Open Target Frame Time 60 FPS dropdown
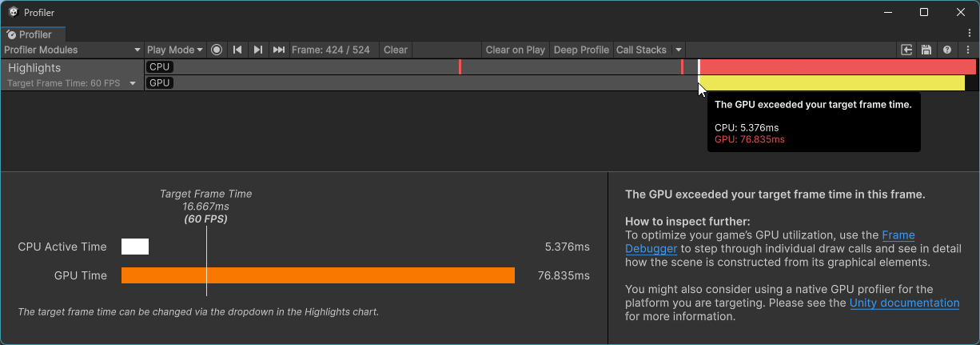This screenshot has width=980, height=345. [x=72, y=83]
